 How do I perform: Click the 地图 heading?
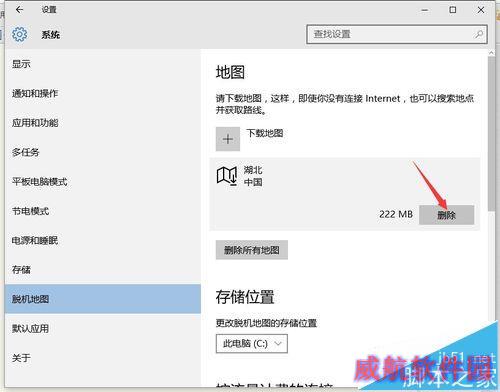(230, 72)
